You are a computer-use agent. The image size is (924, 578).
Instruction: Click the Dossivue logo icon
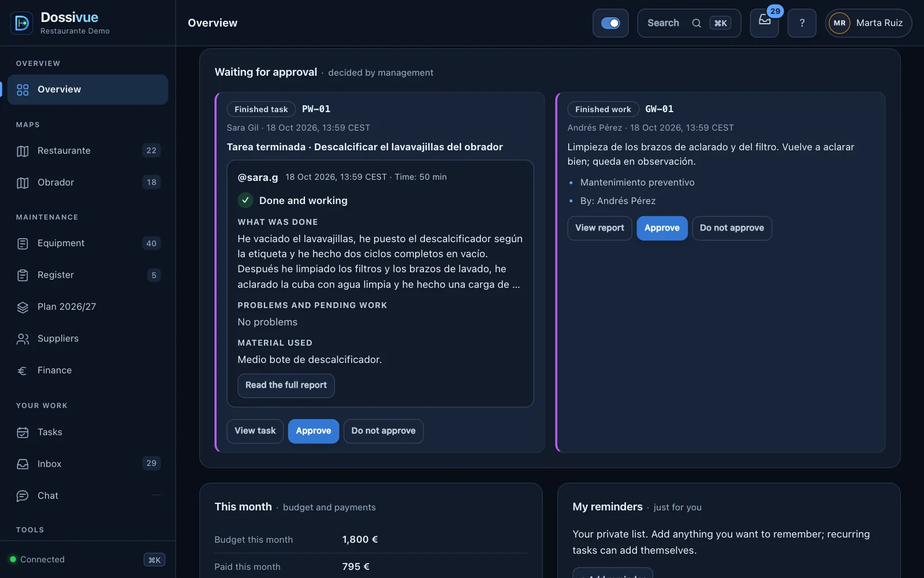pyautogui.click(x=22, y=23)
